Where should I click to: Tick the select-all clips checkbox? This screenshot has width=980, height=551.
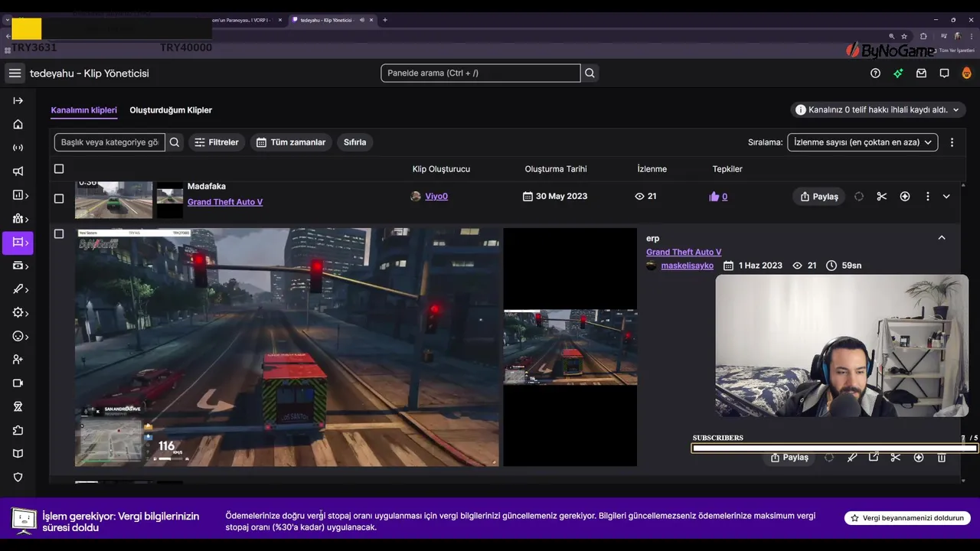(x=59, y=168)
